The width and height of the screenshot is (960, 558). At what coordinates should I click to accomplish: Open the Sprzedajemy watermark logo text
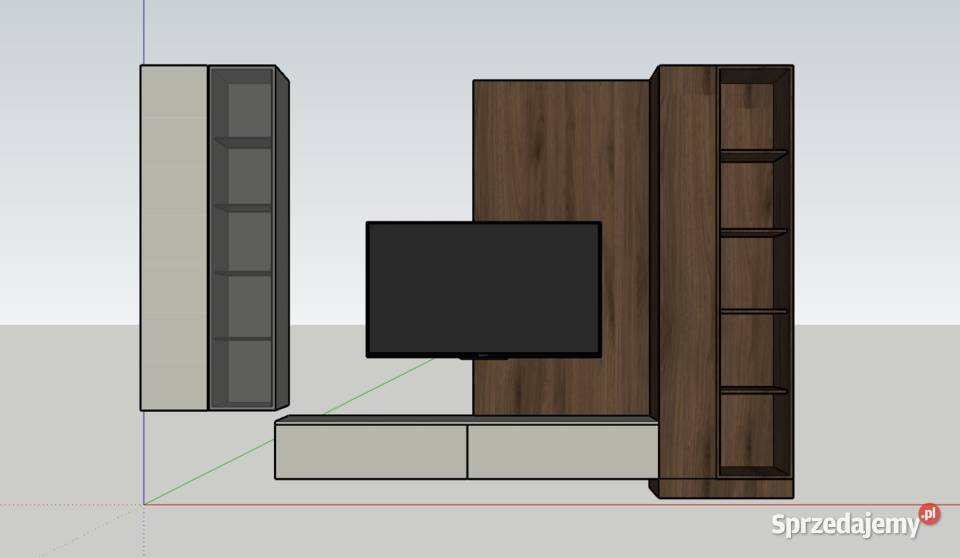(x=843, y=524)
